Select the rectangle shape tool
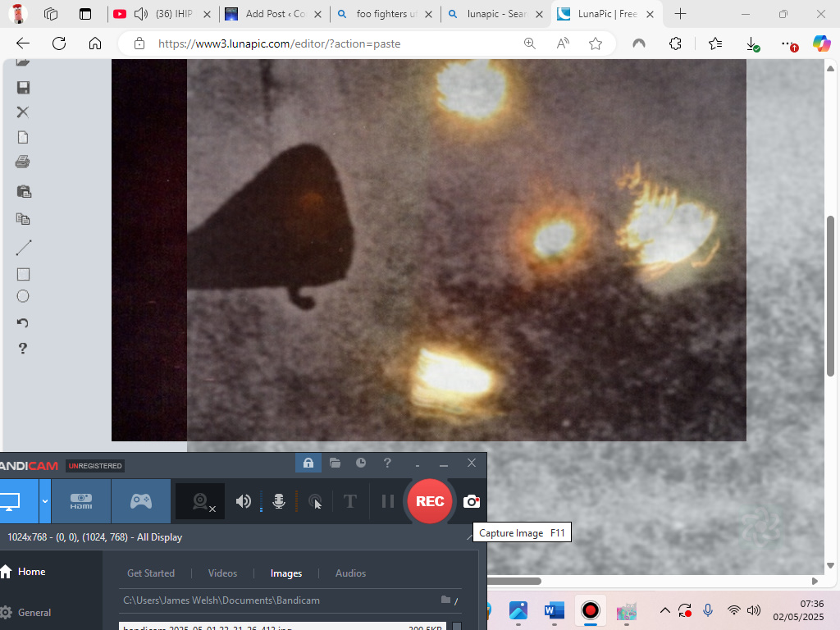 pos(23,275)
